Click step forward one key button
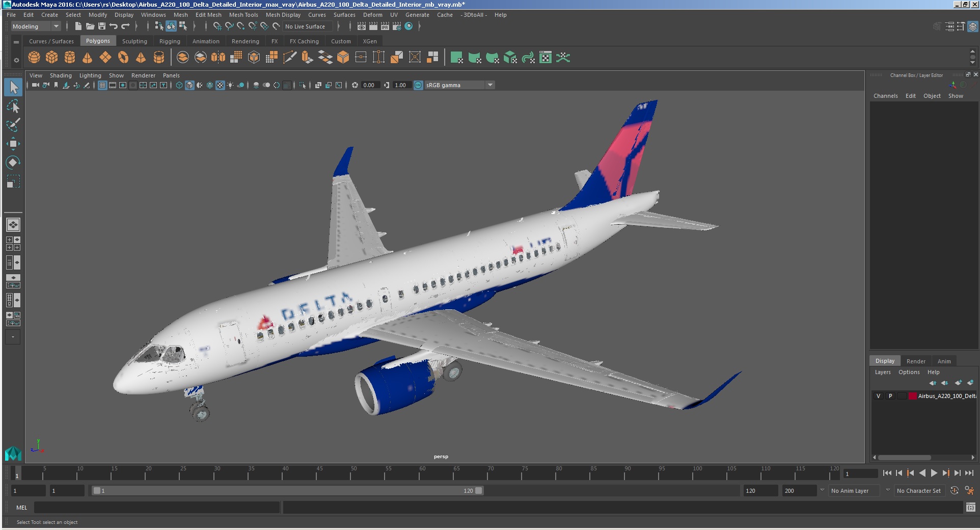Screen dimensions: 980x530 click(946, 473)
